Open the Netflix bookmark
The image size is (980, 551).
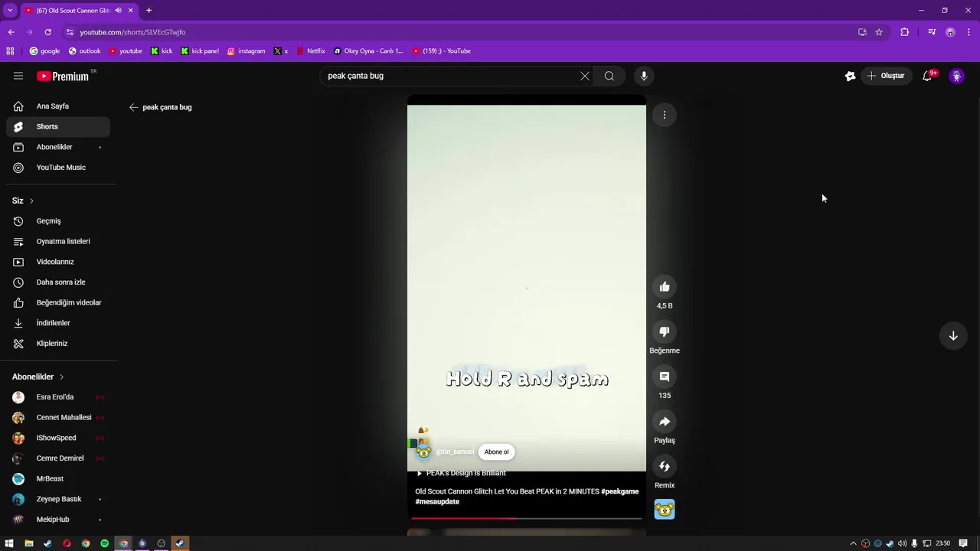[311, 51]
